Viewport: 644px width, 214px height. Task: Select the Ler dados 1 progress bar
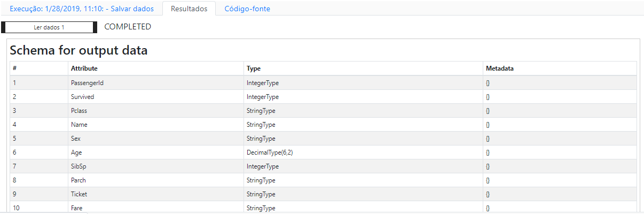coord(49,27)
